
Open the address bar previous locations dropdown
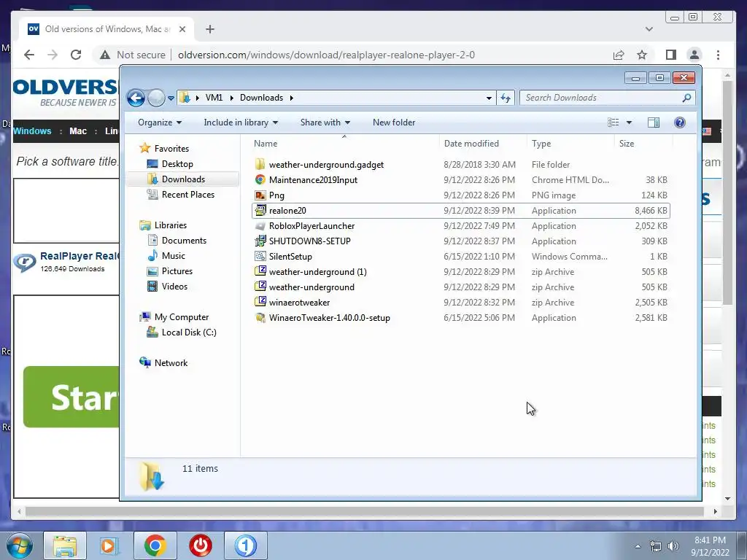point(489,98)
